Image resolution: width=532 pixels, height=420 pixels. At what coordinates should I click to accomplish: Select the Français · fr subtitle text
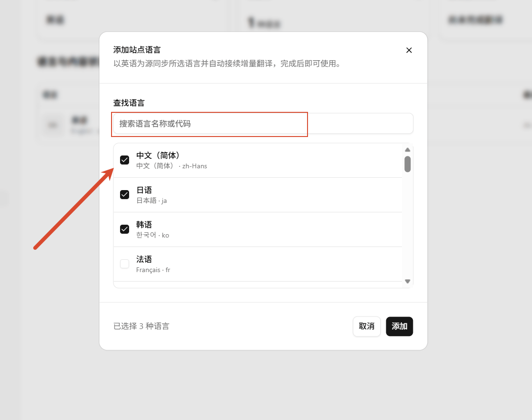click(x=153, y=270)
